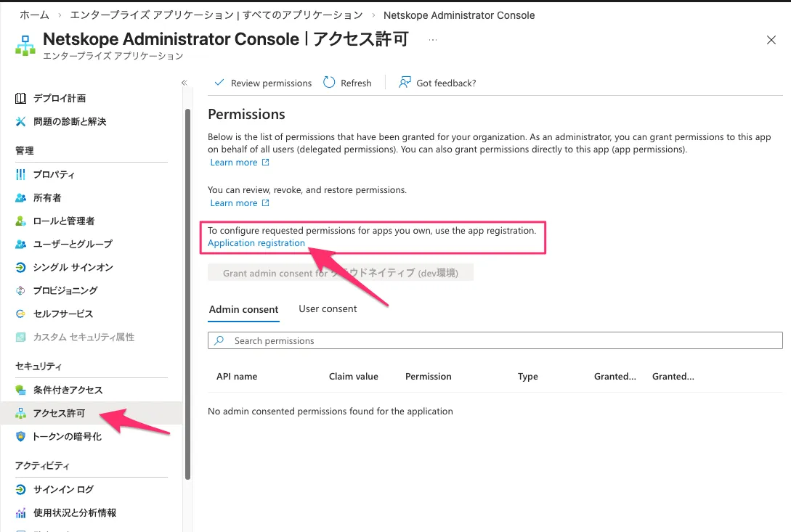This screenshot has height=532, width=791.
Task: Collapse the sidebar with double chevron
Action: [184, 83]
